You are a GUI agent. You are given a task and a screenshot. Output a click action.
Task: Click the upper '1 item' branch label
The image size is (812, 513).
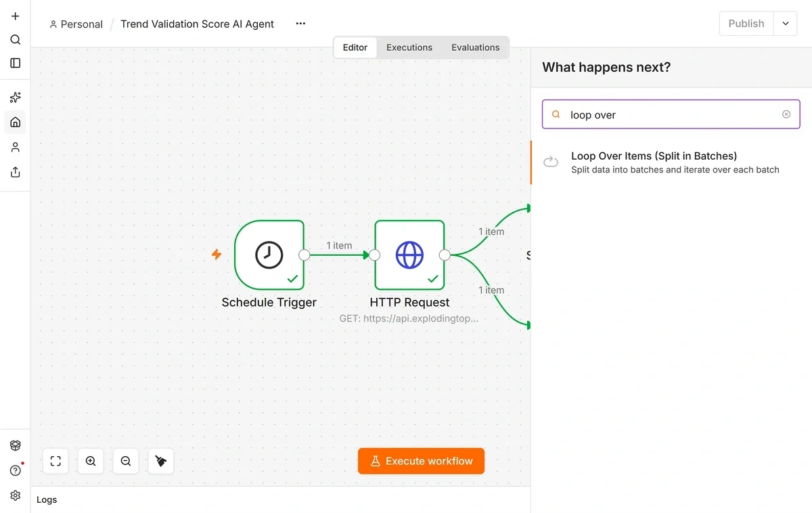[x=491, y=231]
